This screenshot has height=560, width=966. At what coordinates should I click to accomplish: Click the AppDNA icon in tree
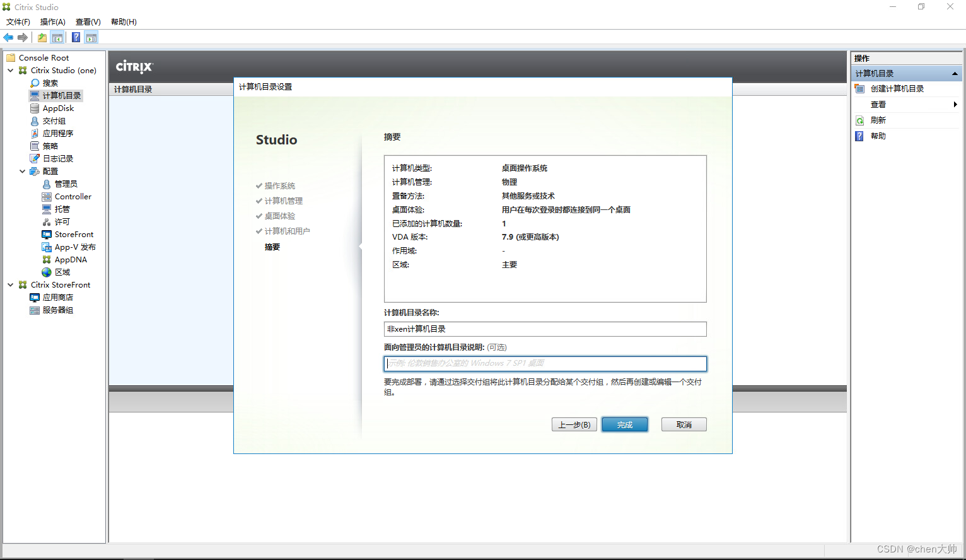coord(47,260)
